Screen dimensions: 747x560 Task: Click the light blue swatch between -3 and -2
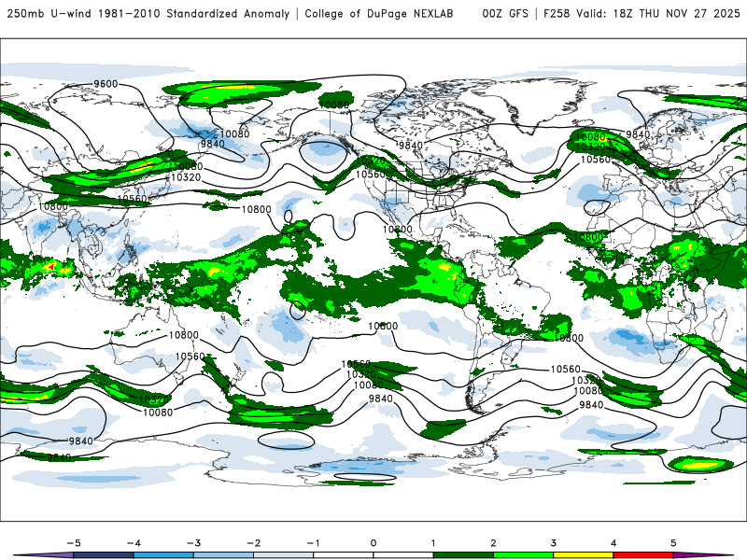click(x=223, y=555)
